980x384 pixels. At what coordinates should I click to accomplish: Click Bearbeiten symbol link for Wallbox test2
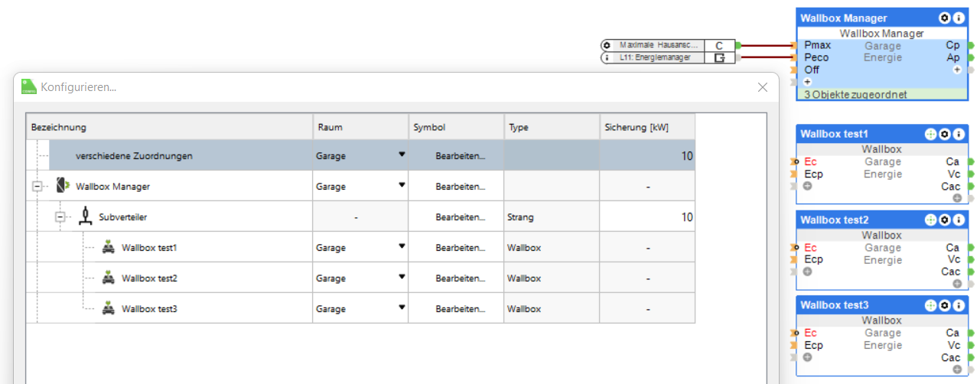tap(460, 278)
